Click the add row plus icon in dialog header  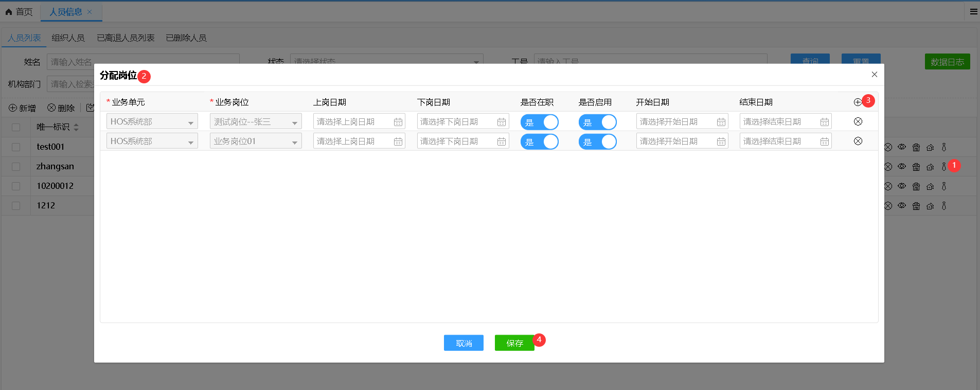[858, 102]
